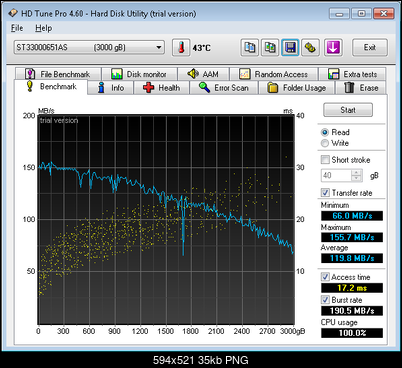Open the Folder Usage tab
Viewport: 402px width, 368px height.
[297, 88]
